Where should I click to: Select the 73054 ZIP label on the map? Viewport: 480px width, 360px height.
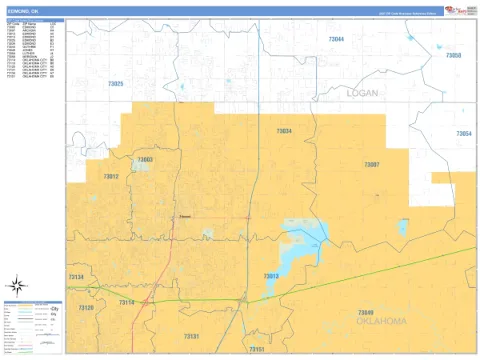pyautogui.click(x=464, y=134)
